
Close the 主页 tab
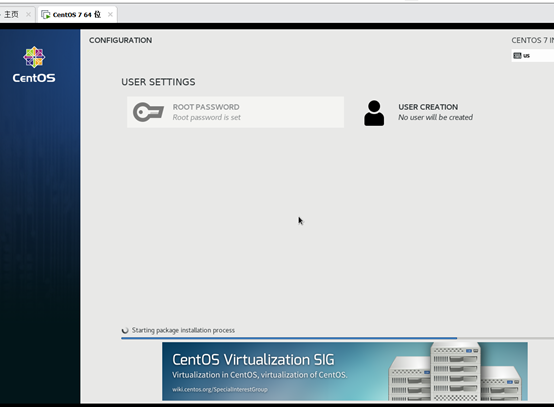tap(28, 14)
